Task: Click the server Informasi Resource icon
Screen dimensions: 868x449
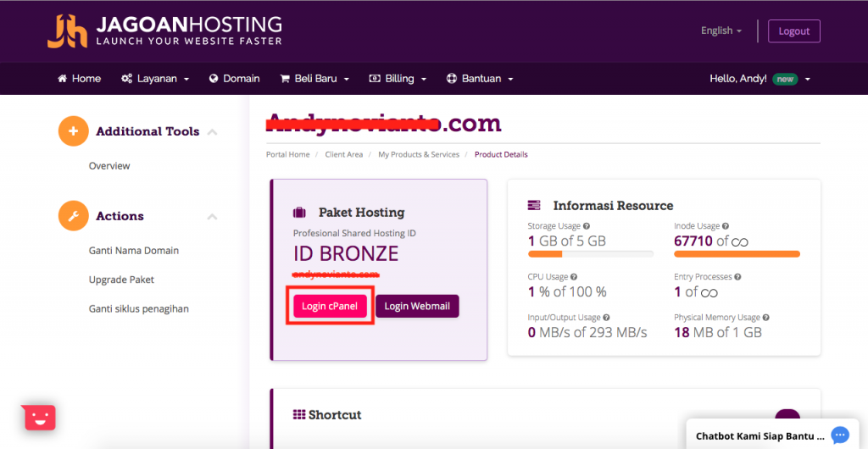Action: (x=534, y=206)
